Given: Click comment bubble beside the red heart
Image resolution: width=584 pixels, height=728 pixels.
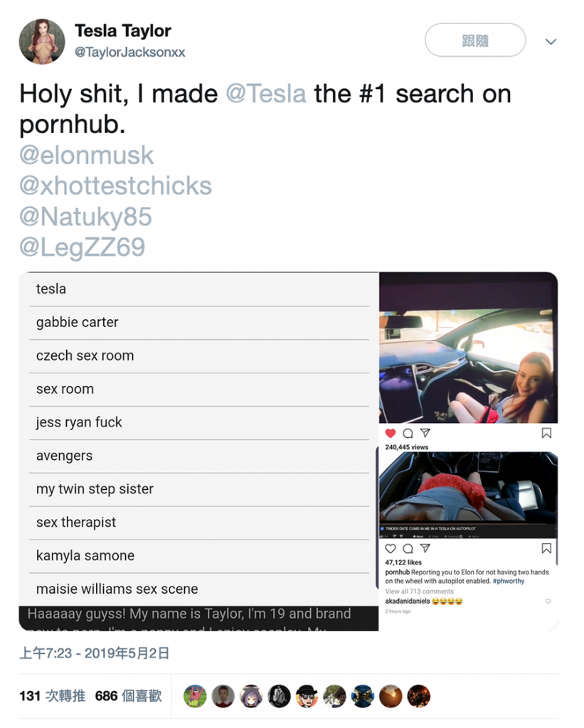Looking at the screenshot, I should coord(408,433).
